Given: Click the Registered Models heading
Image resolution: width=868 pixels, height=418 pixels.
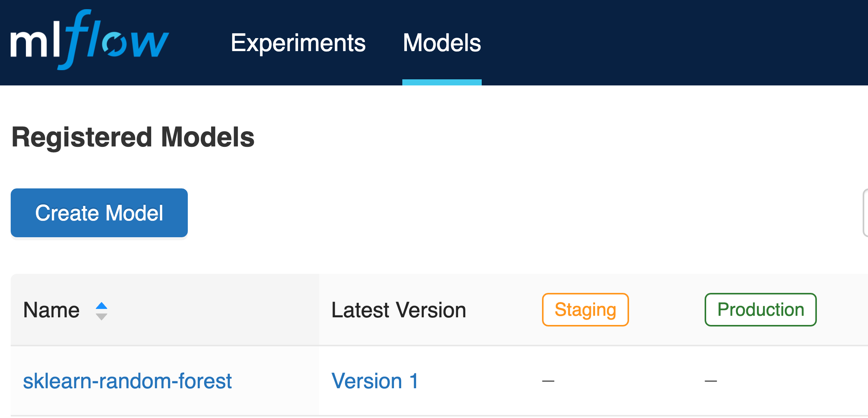Looking at the screenshot, I should click(133, 137).
